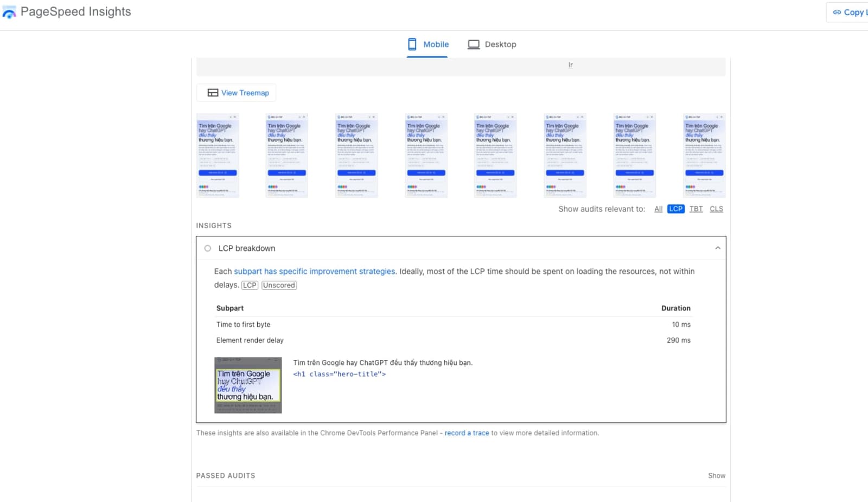Image resolution: width=868 pixels, height=502 pixels.
Task: Select the Time to first byte row
Action: tap(454, 324)
